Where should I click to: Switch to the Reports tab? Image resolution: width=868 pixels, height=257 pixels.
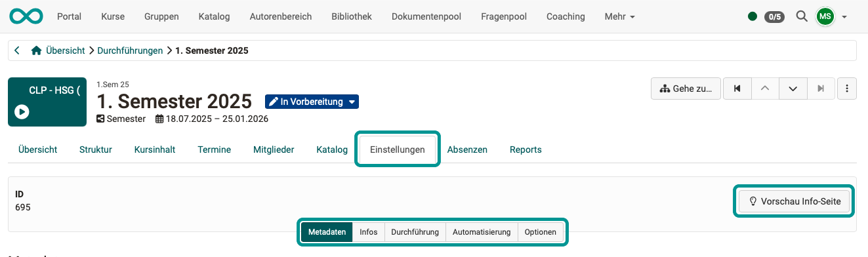click(526, 149)
